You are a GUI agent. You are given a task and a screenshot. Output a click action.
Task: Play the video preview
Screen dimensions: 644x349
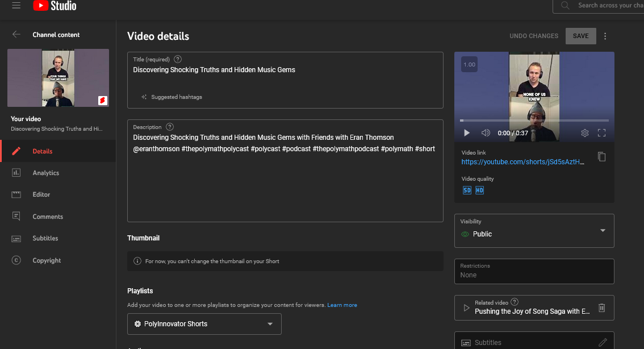467,133
